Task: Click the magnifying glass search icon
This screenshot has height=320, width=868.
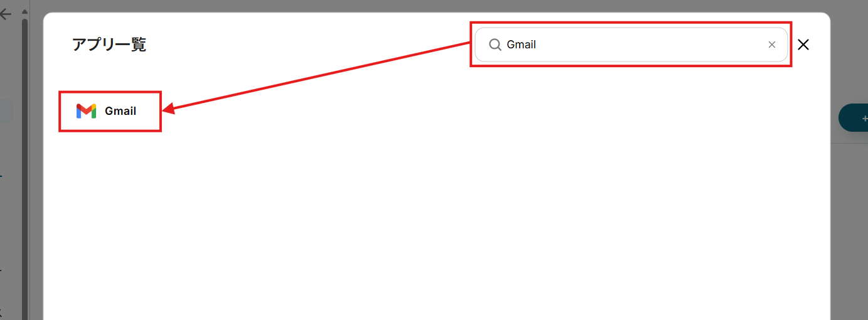Action: [495, 45]
